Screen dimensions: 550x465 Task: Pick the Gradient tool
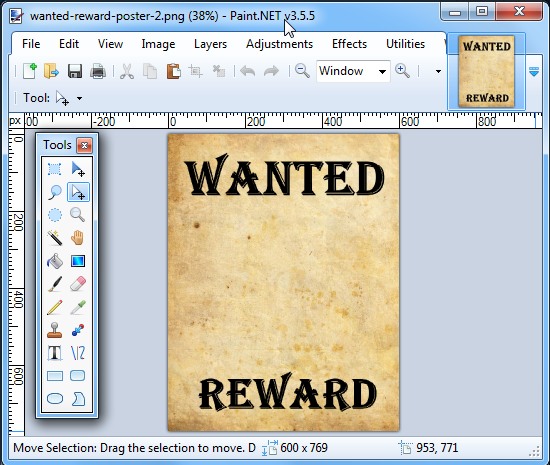78,261
